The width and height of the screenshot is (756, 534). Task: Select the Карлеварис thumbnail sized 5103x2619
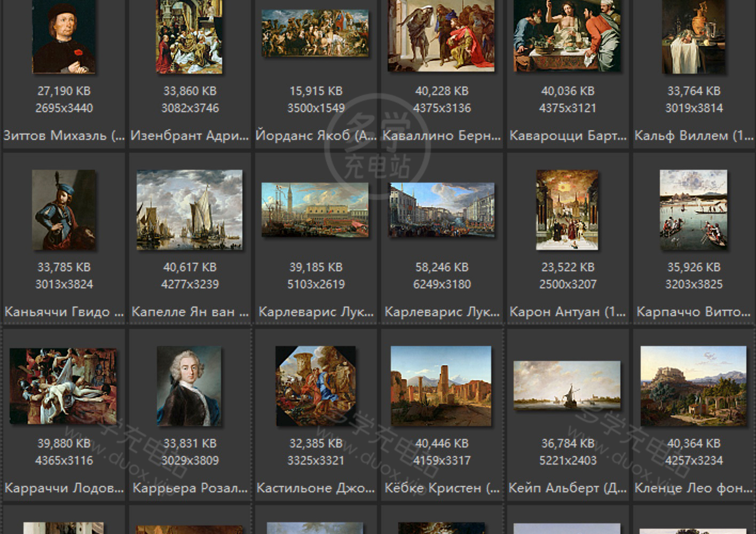pos(315,210)
